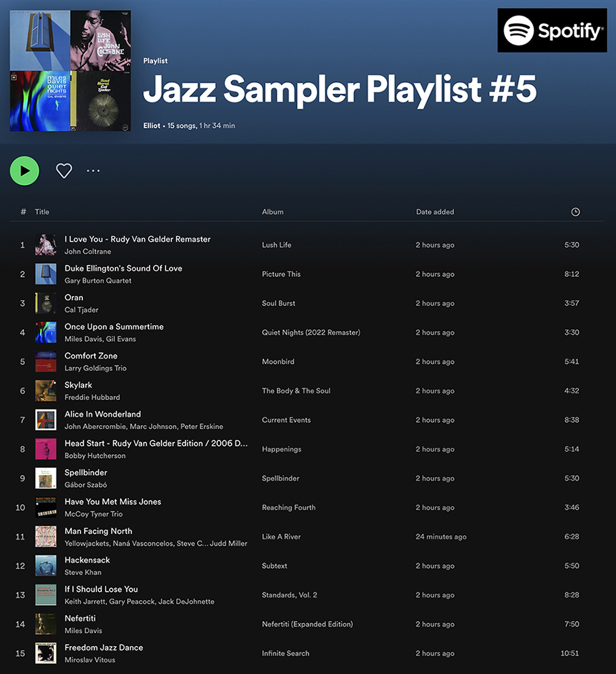Open the Moonbird album
616x674 pixels.
pyautogui.click(x=278, y=362)
